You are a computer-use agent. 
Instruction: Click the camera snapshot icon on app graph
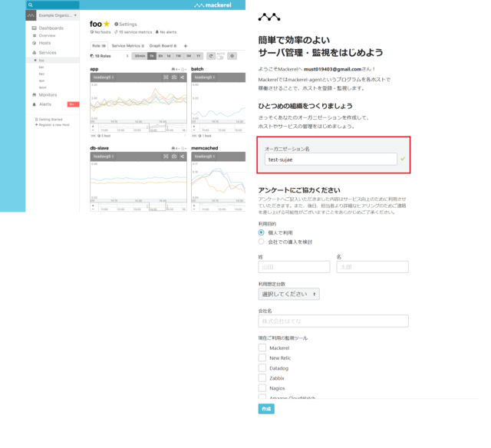tap(174, 77)
